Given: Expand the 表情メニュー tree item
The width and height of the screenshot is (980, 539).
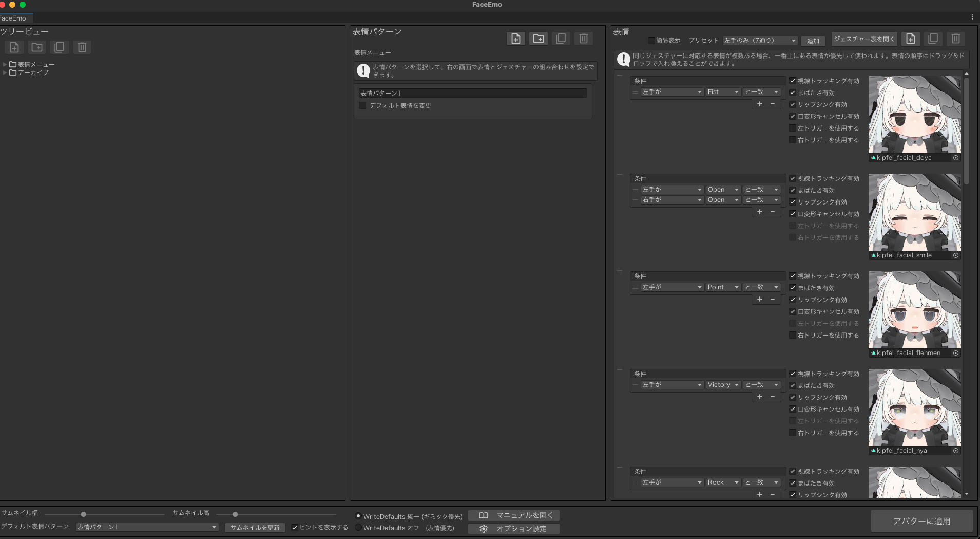Looking at the screenshot, I should 5,64.
